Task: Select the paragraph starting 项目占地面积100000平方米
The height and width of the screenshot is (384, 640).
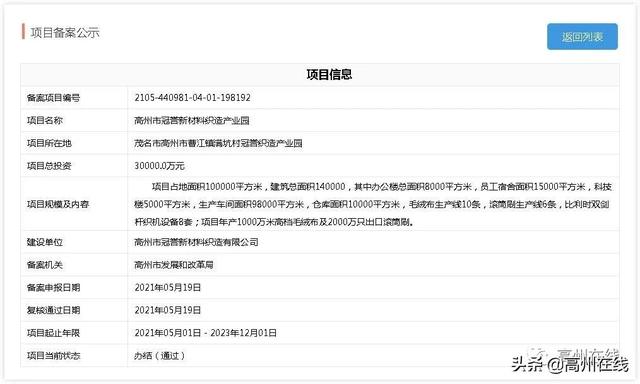Action: tap(373, 204)
